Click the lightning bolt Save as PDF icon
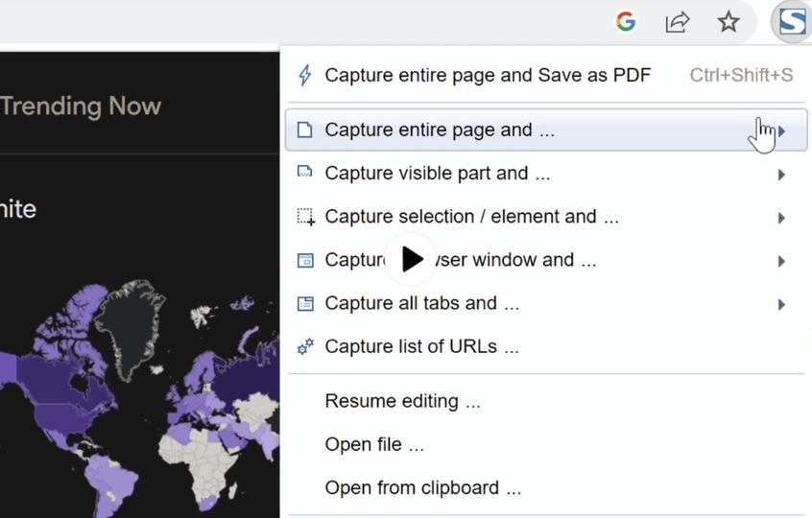Screen dimensions: 812x518 coord(305,75)
